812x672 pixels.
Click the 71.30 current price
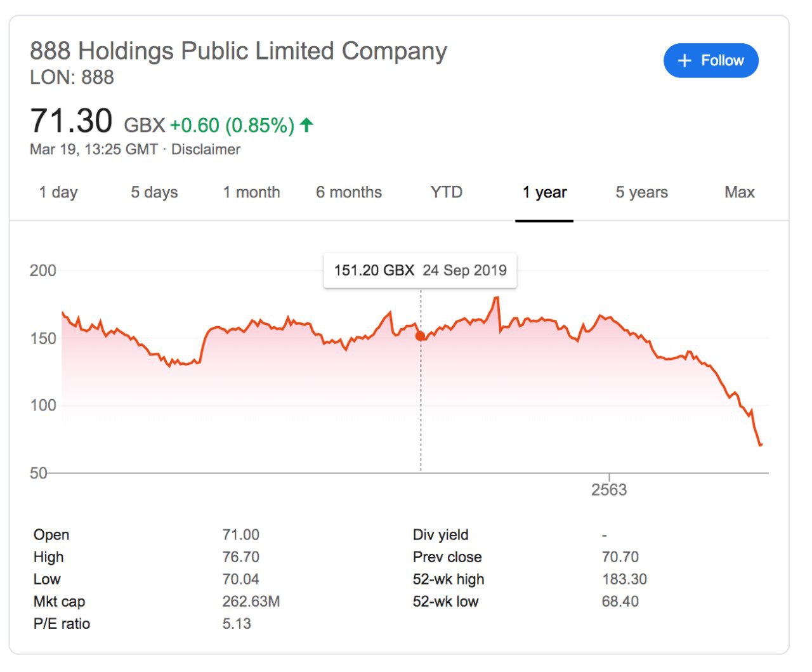[71, 121]
